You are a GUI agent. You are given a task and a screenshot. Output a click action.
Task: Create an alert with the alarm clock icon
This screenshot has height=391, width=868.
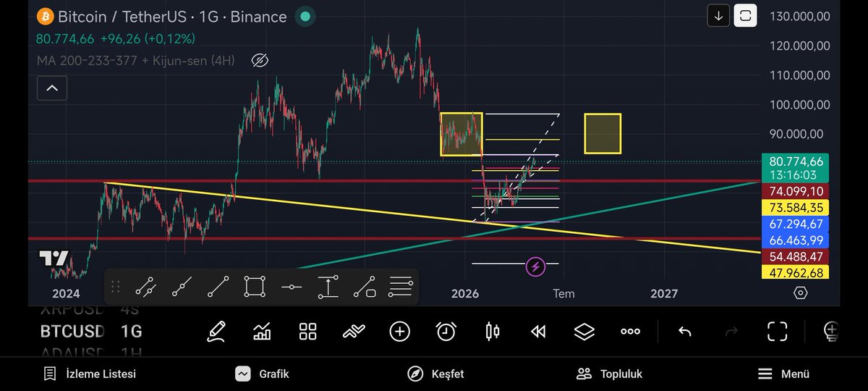[x=446, y=332]
